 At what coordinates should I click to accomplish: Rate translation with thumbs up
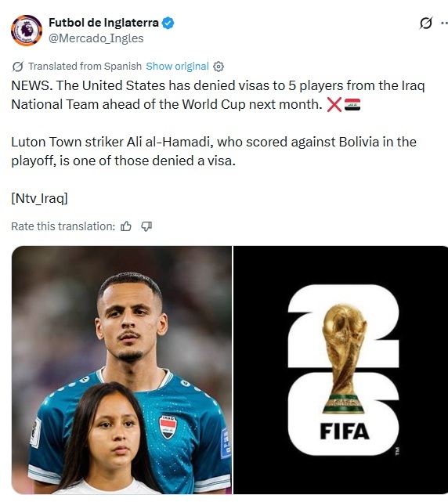point(126,226)
